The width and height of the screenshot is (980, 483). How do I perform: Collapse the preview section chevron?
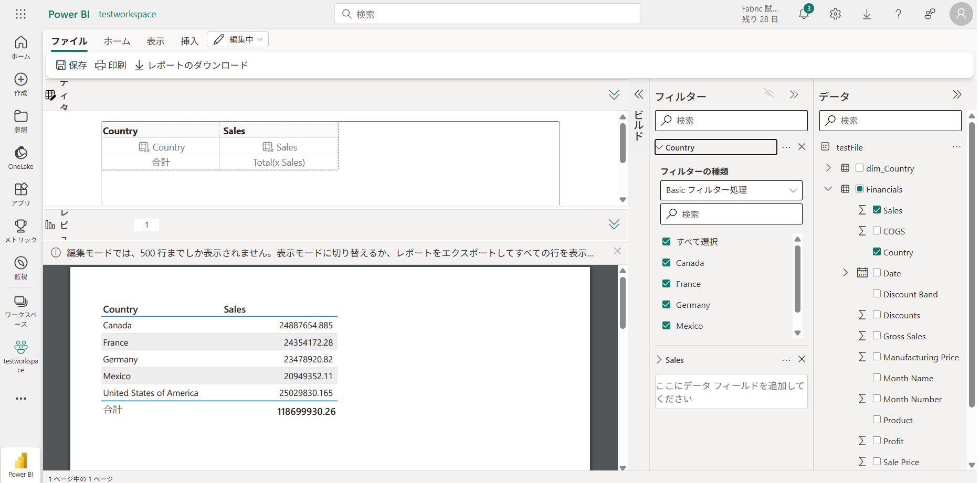point(614,225)
